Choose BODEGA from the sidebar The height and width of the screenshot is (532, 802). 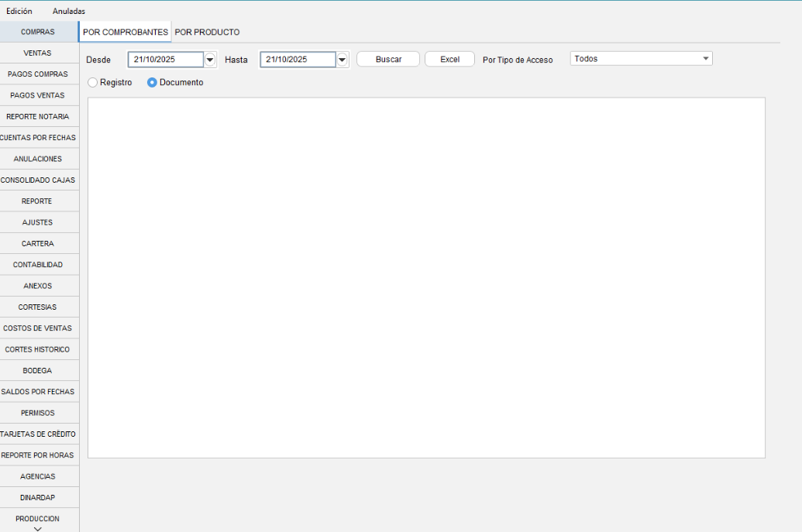38,371
